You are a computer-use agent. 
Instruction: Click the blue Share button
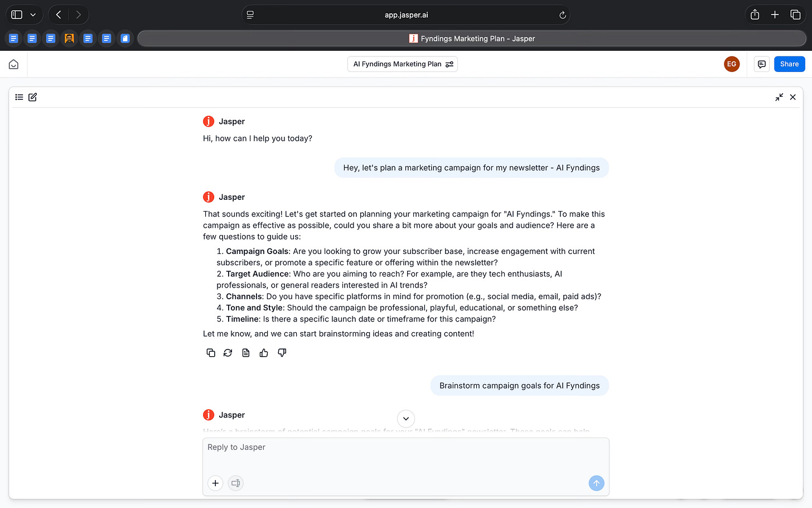point(789,64)
